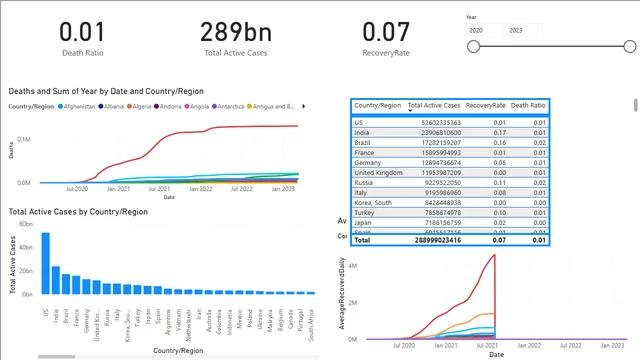Click the Total Active Cases card 289bn

point(236,32)
